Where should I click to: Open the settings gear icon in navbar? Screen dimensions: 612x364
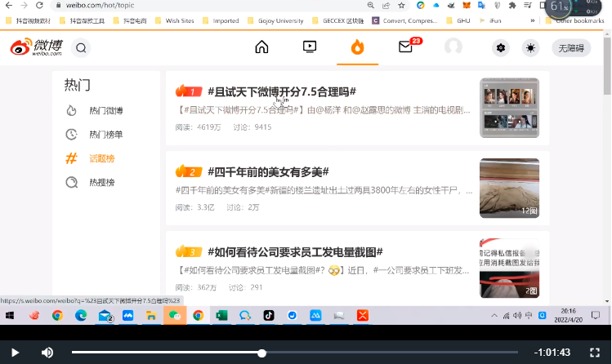click(501, 47)
